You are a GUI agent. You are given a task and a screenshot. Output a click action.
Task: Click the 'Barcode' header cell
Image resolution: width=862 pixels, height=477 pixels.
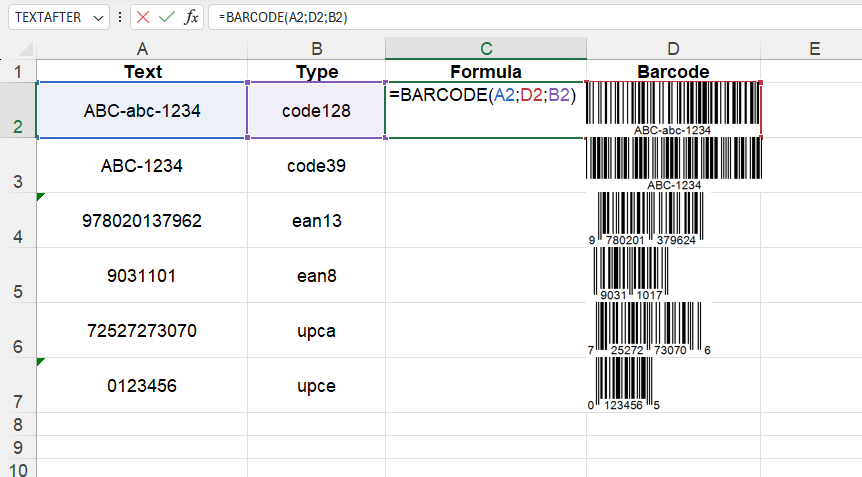point(673,71)
